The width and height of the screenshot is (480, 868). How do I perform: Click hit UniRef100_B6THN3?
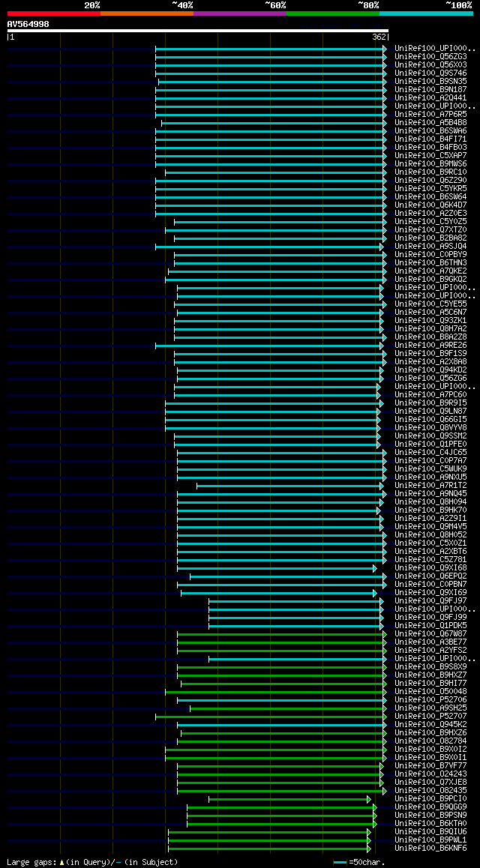coord(430,263)
